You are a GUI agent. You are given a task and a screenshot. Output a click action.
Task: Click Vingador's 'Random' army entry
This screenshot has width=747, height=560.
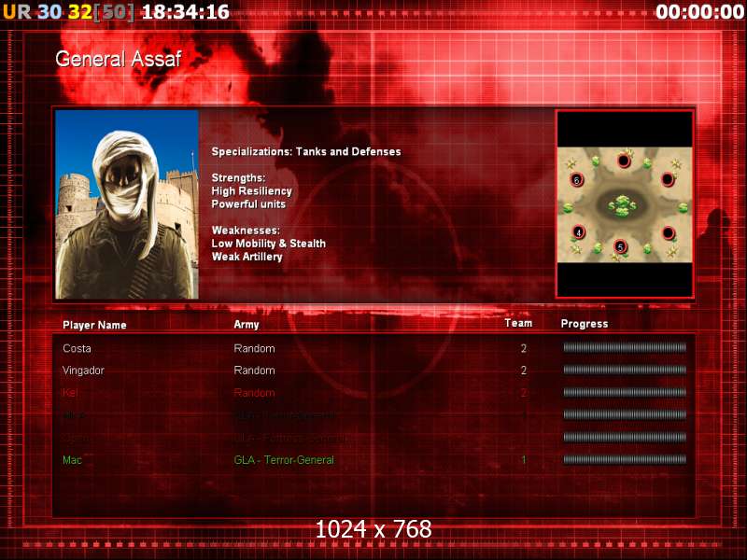coord(254,371)
